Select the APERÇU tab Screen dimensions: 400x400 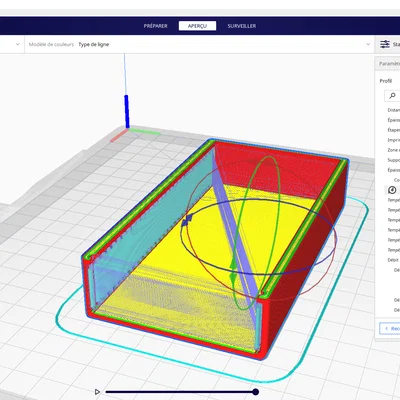pyautogui.click(x=197, y=26)
